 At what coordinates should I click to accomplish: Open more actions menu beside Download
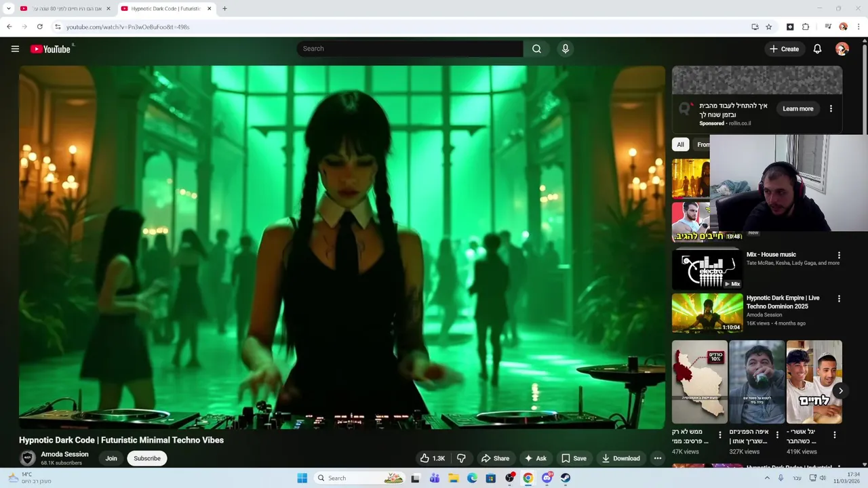click(657, 458)
